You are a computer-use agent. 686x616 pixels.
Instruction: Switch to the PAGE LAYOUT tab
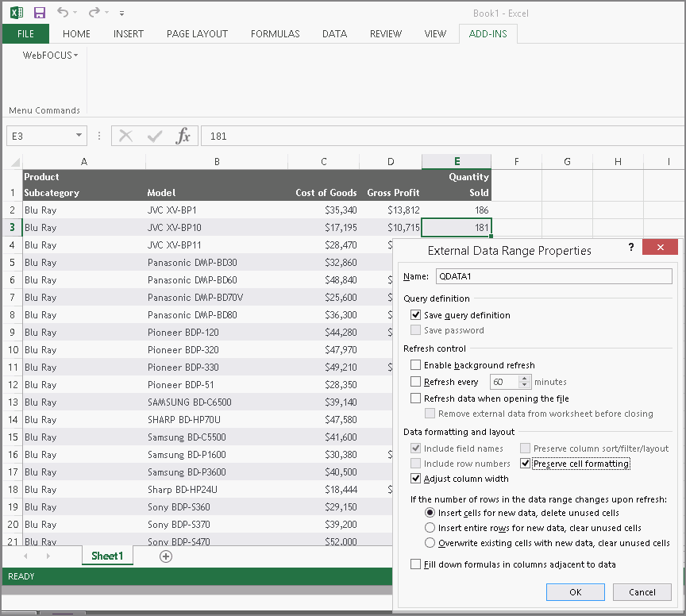coord(197,34)
